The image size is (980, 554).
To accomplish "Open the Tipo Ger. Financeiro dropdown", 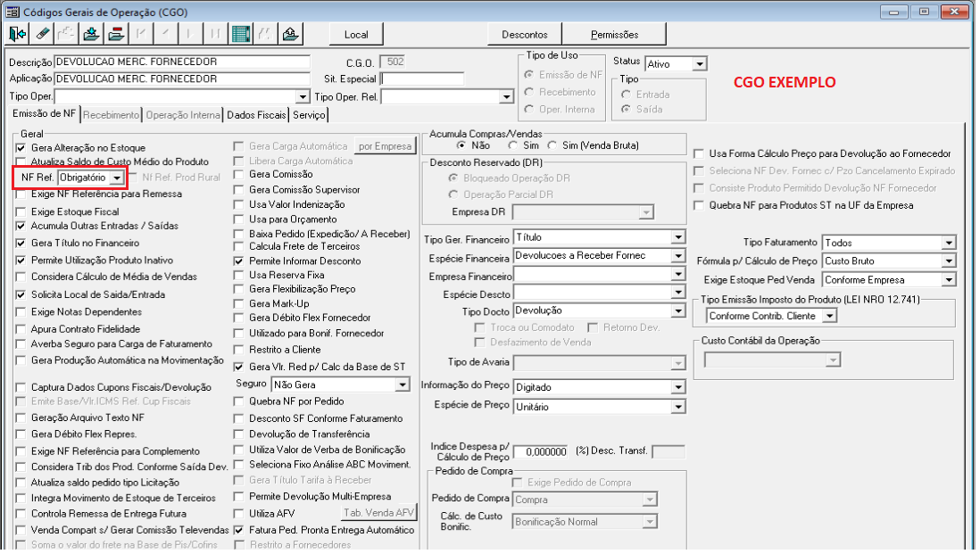I will click(x=678, y=237).
